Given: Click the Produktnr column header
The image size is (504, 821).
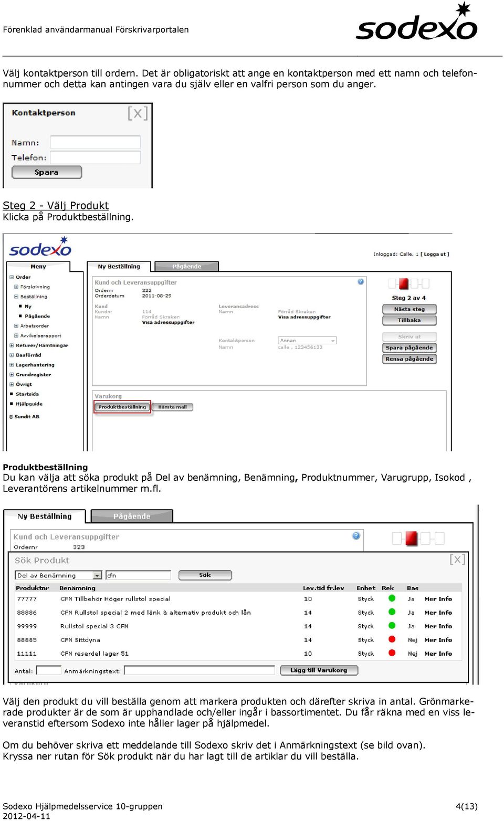Looking at the screenshot, I should click(x=33, y=588).
